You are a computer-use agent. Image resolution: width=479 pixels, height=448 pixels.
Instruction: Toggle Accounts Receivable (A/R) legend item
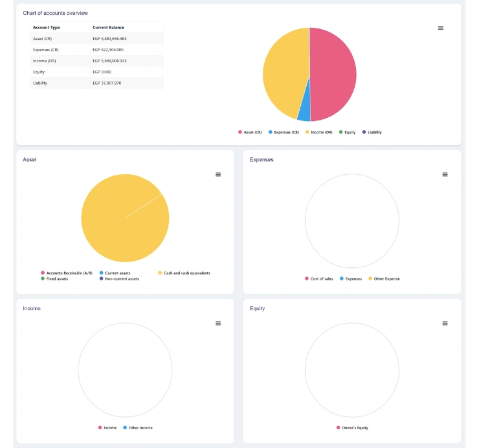pyautogui.click(x=69, y=273)
